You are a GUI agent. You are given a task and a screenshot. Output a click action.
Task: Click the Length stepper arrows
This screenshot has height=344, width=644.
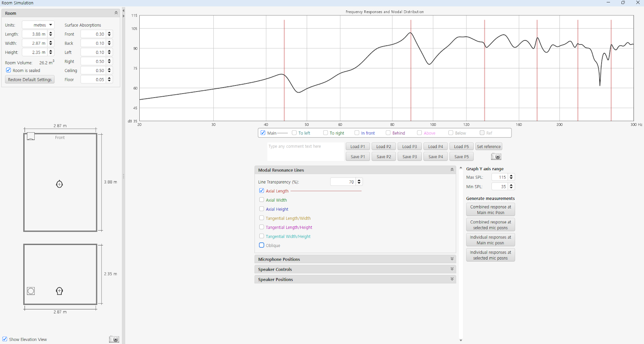(x=51, y=34)
